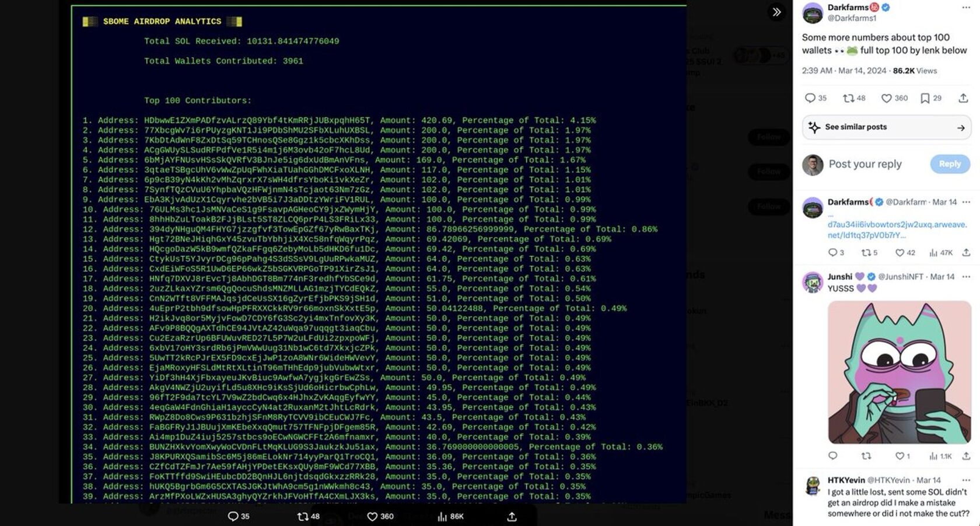Collapse the side panel with double-chevron icon
Screen dimensions: 980x526
776,12
